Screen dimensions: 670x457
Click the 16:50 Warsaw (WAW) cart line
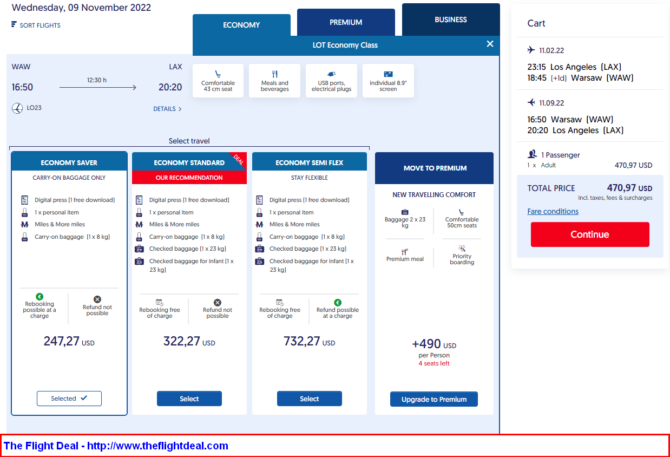point(570,120)
